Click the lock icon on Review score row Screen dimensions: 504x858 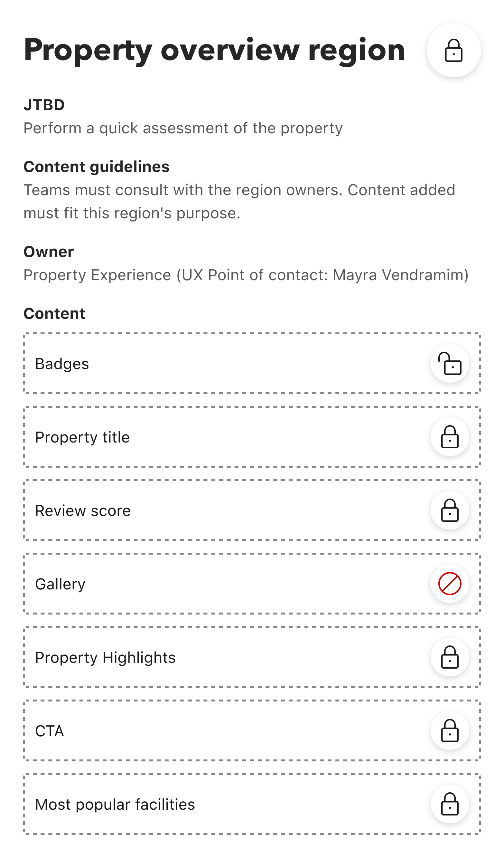tap(450, 510)
